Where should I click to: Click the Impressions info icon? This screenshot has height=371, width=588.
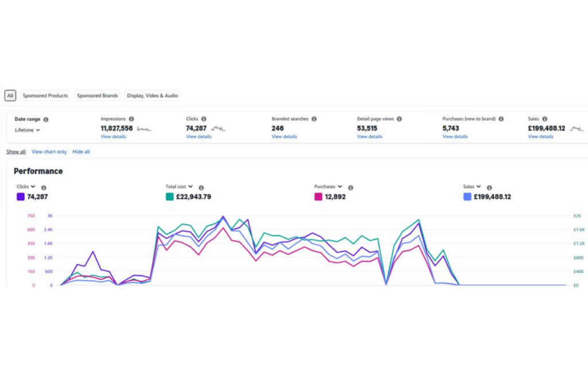pos(131,119)
